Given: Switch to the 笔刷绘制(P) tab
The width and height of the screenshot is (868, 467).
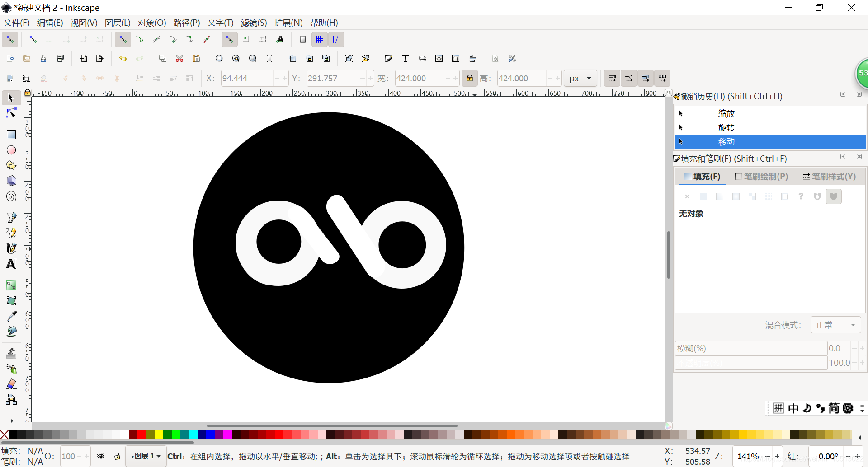Looking at the screenshot, I should pyautogui.click(x=762, y=177).
